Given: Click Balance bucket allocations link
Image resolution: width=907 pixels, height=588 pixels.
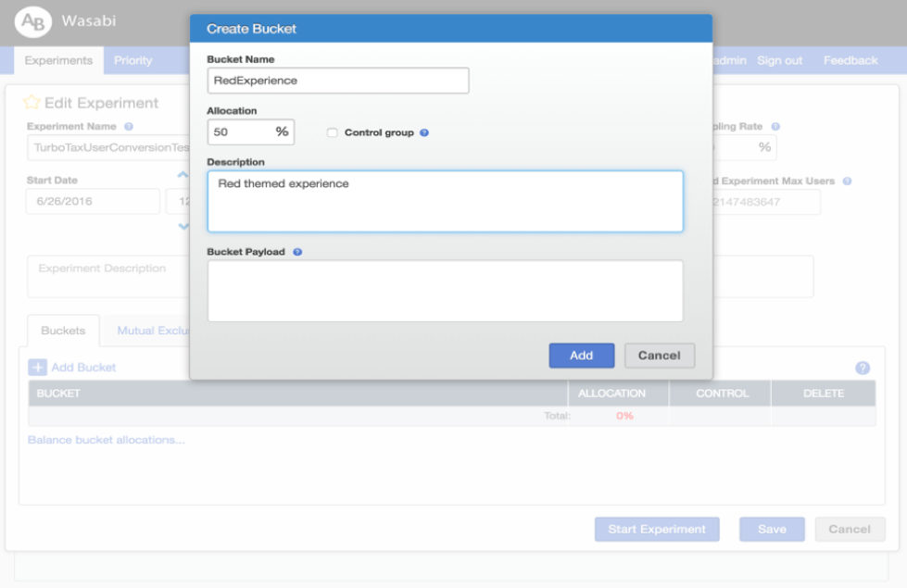Looking at the screenshot, I should click(107, 440).
